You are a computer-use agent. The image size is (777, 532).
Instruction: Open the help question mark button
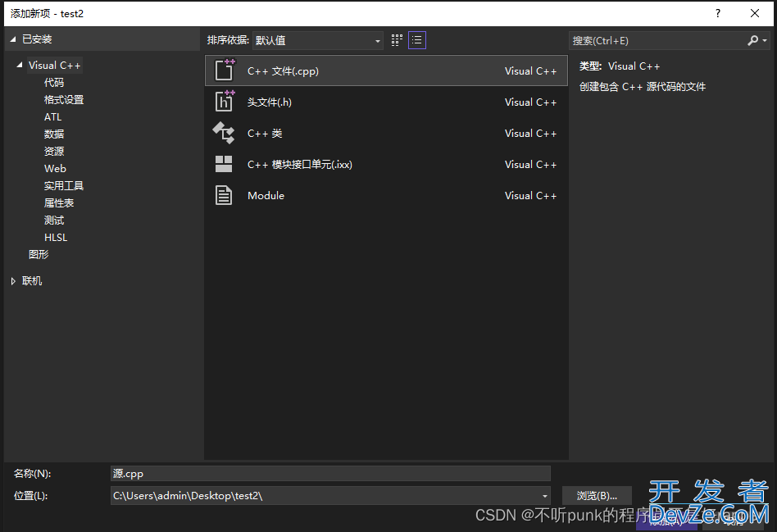tap(717, 13)
